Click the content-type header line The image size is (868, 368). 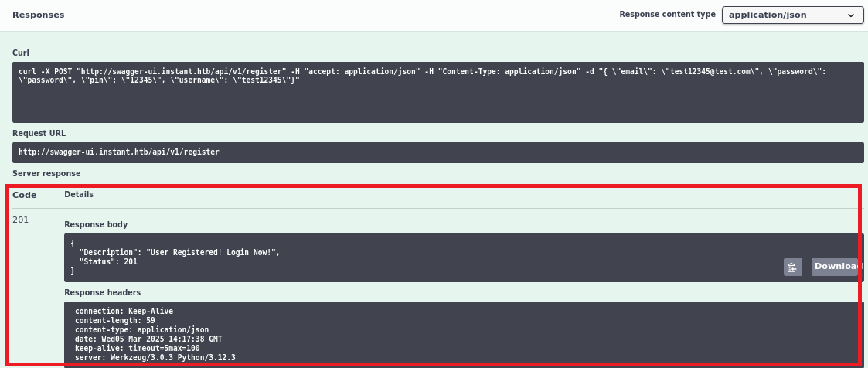pos(141,330)
